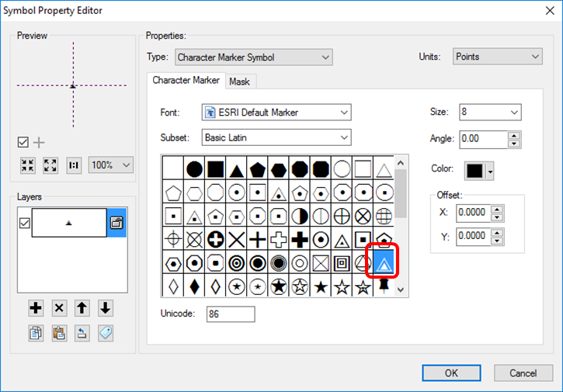Click the layer lock icon

coord(116,223)
